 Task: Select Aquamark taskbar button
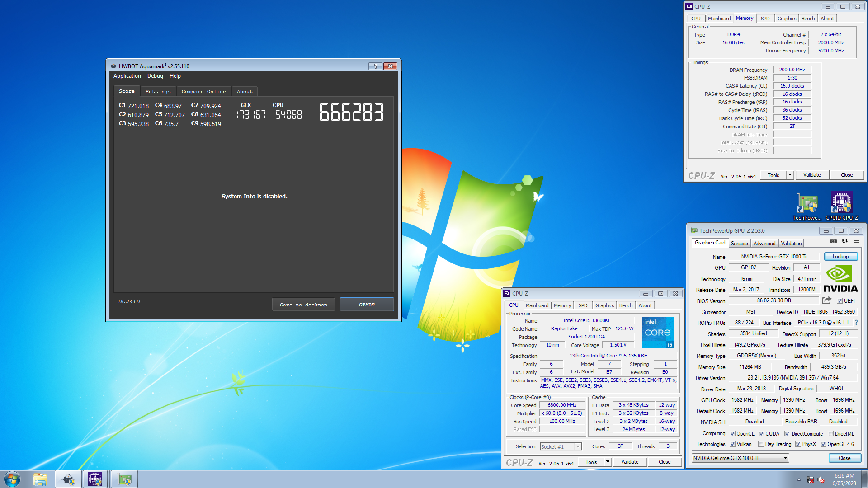point(68,479)
